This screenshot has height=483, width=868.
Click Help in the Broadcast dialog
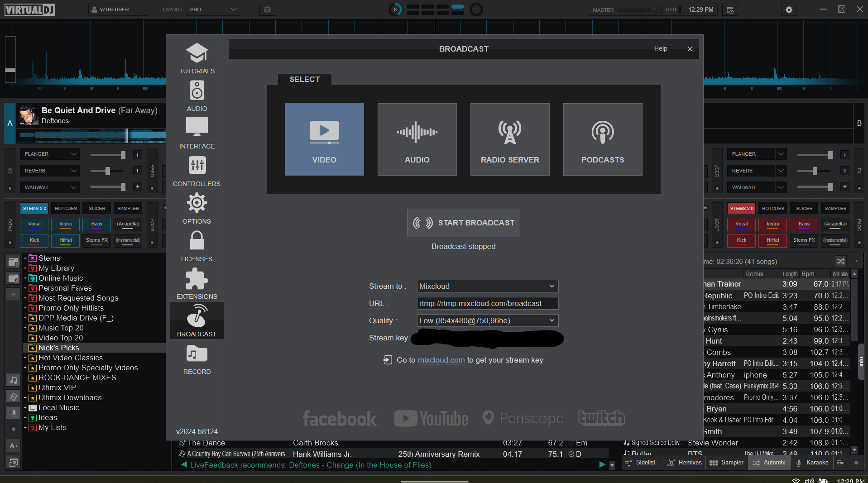click(x=661, y=48)
